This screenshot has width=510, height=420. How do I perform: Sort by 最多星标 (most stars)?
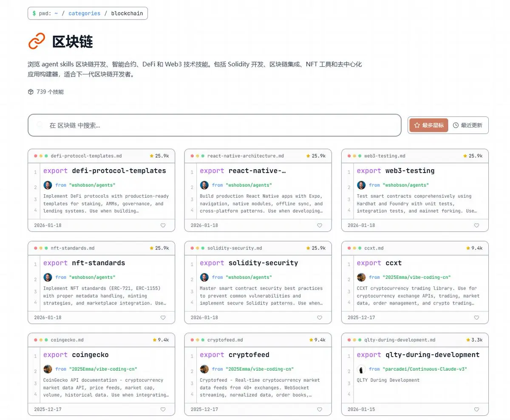pos(428,125)
